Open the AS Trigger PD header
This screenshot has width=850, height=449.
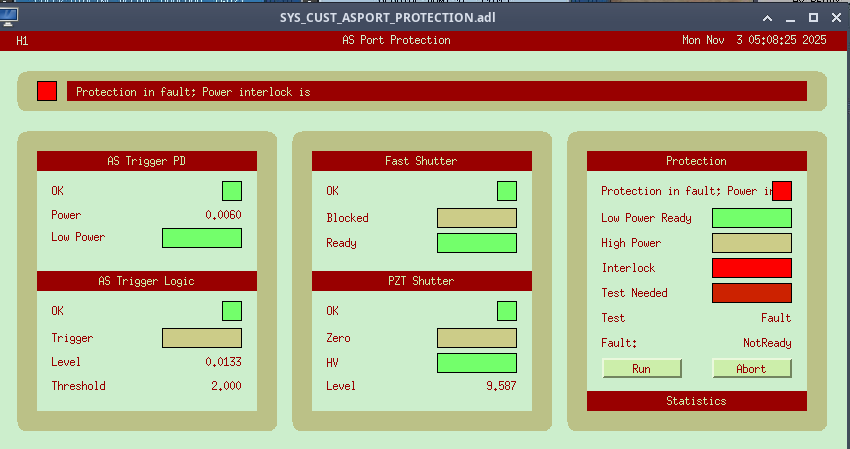click(147, 161)
